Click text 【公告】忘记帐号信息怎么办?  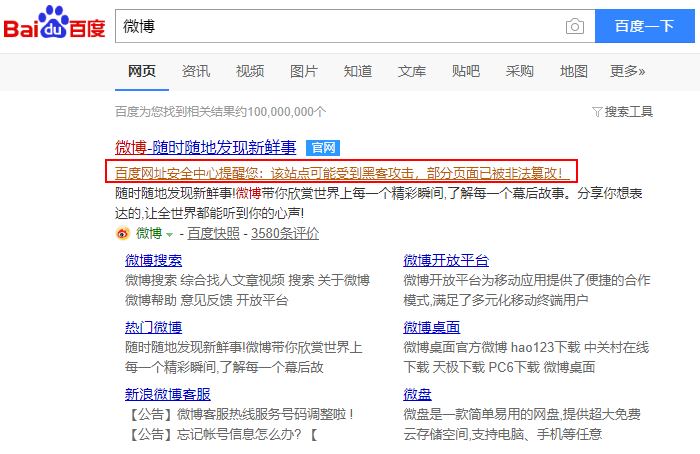214,434
